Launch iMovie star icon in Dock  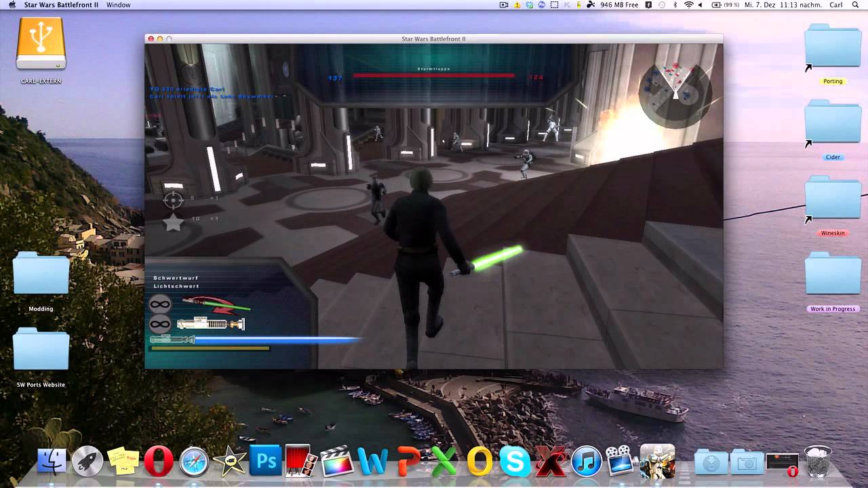coord(229,462)
